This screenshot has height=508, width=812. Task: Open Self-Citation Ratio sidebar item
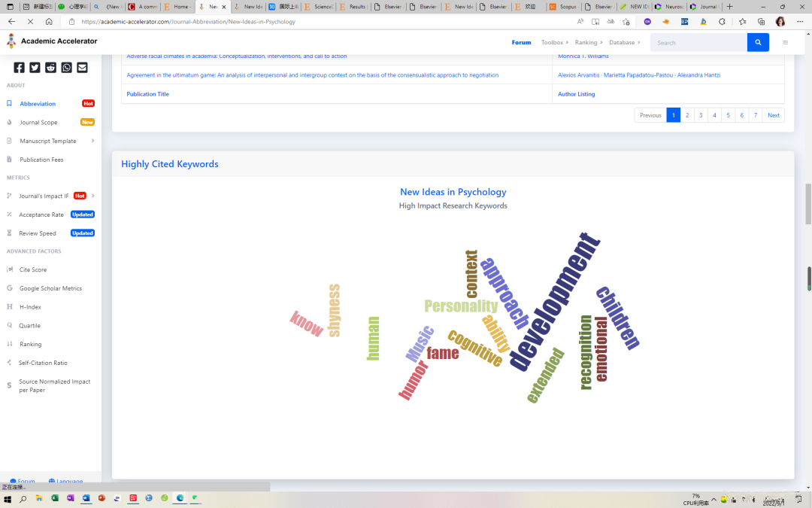[x=43, y=363]
